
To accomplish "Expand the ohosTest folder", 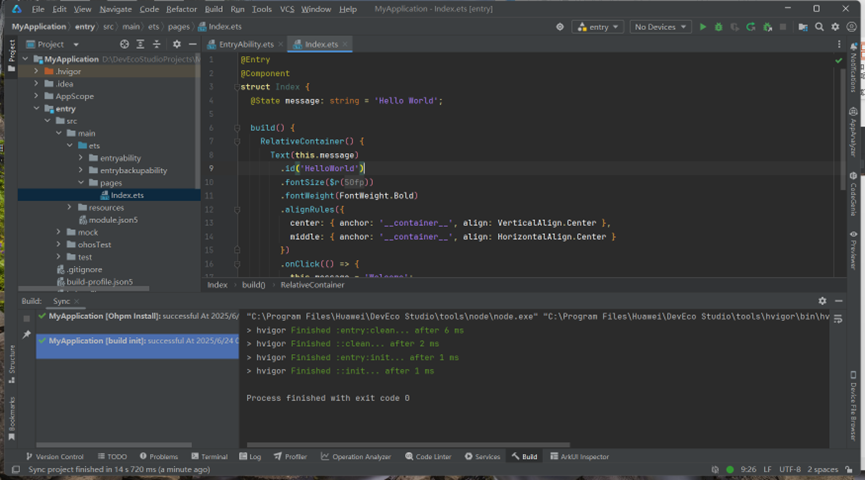I will pos(58,244).
